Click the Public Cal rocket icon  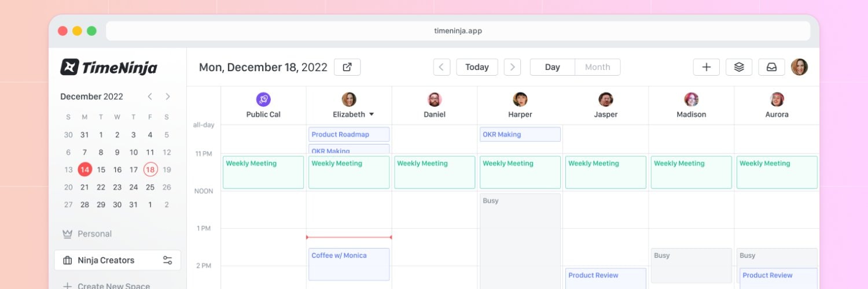[x=263, y=99]
